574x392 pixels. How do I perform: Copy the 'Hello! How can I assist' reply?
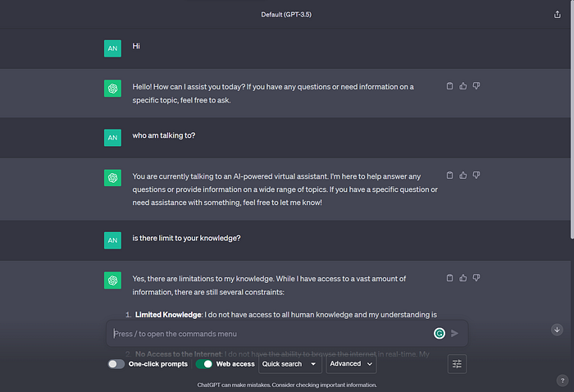point(449,86)
